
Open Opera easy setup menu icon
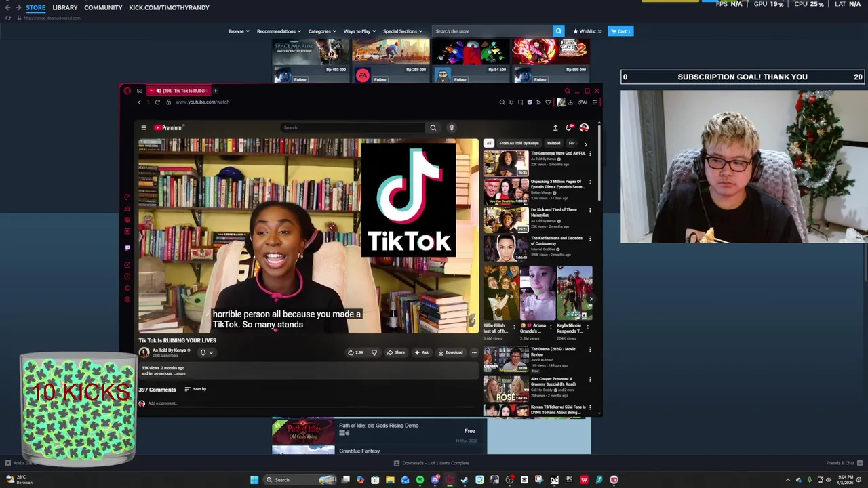[x=595, y=102]
